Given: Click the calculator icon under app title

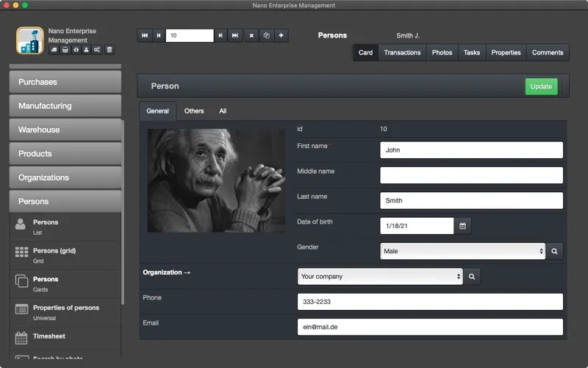Looking at the screenshot, I should pyautogui.click(x=109, y=50).
